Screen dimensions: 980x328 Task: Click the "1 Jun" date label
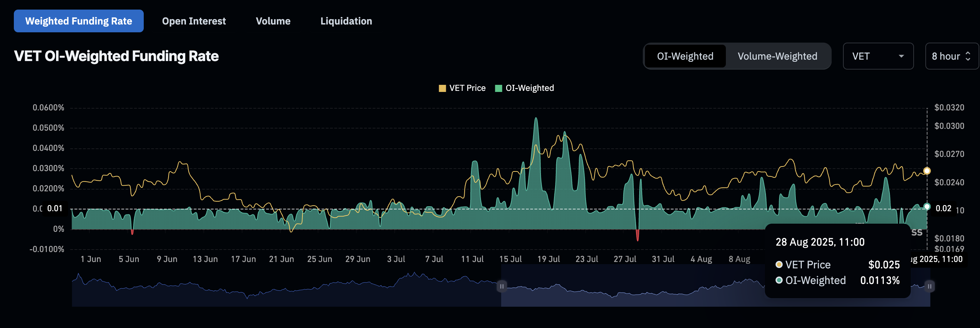pos(91,259)
